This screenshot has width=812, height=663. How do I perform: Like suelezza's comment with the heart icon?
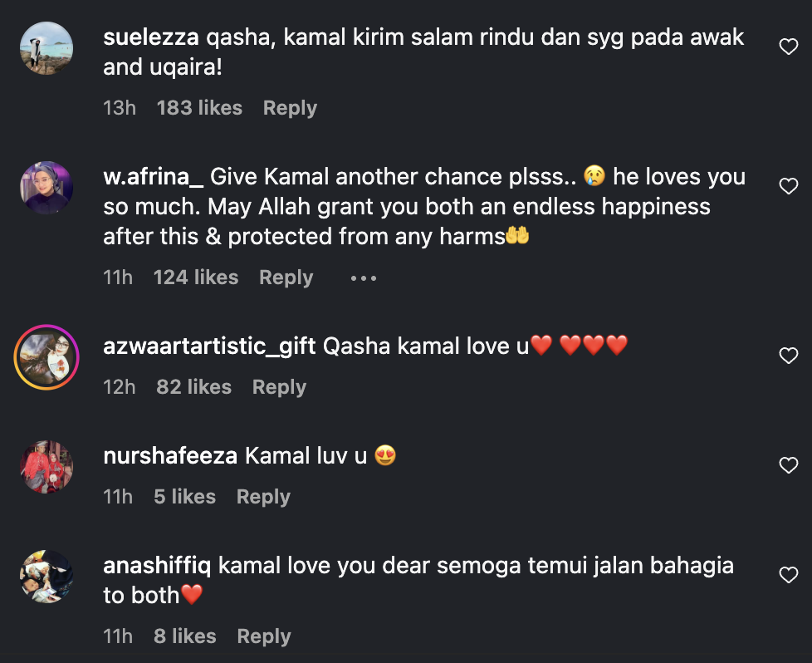pyautogui.click(x=788, y=47)
